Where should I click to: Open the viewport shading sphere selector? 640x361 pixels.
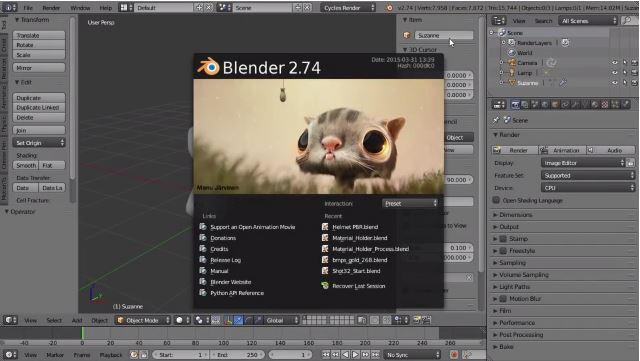pos(181,320)
